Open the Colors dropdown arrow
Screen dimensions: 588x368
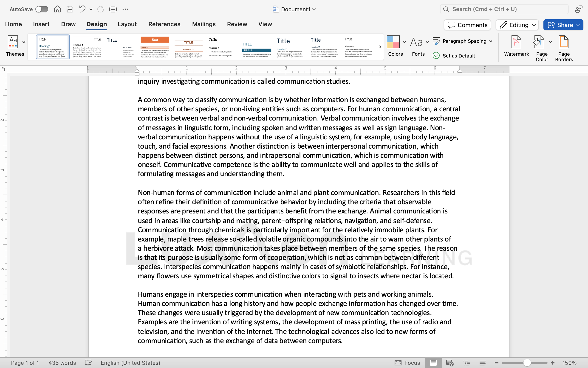pyautogui.click(x=404, y=42)
